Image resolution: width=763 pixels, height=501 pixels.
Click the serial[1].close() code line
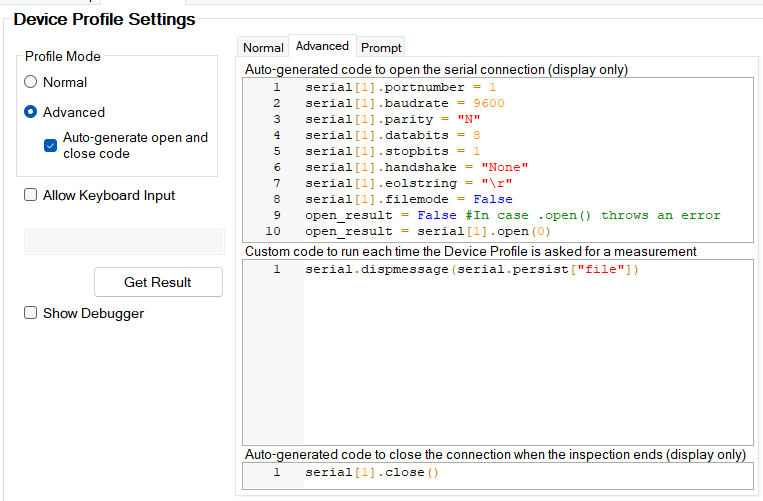coord(372,473)
